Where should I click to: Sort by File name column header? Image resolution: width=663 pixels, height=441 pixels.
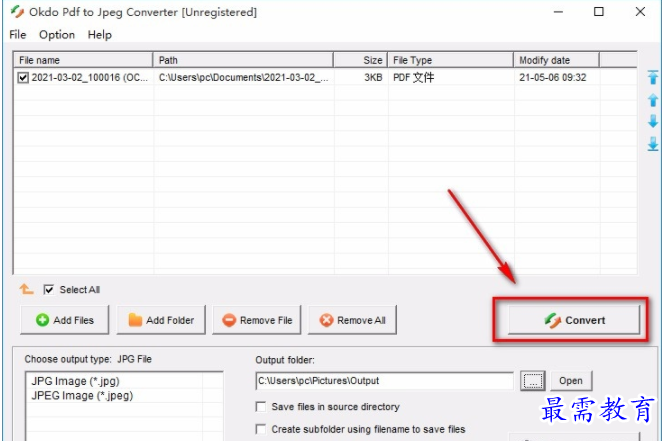click(x=83, y=60)
